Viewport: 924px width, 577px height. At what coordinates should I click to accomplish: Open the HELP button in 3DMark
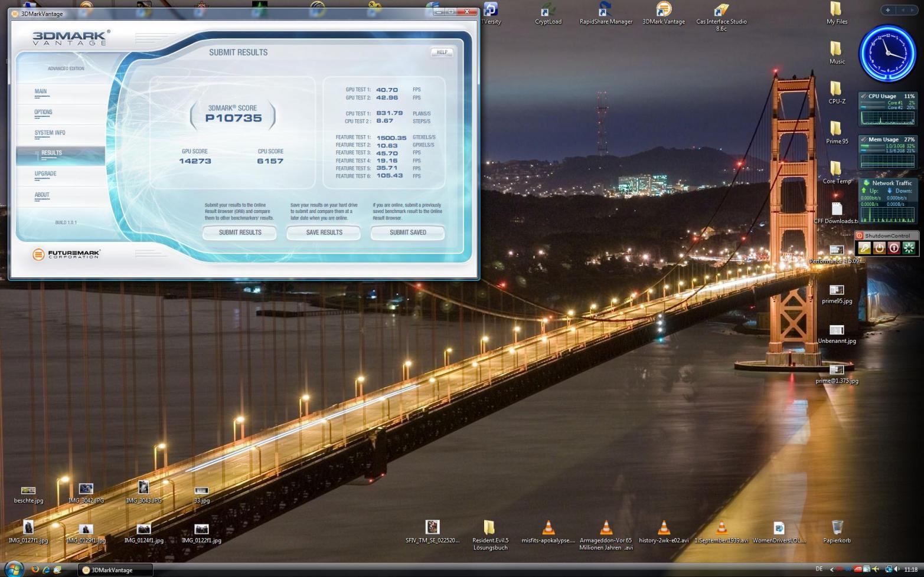442,53
